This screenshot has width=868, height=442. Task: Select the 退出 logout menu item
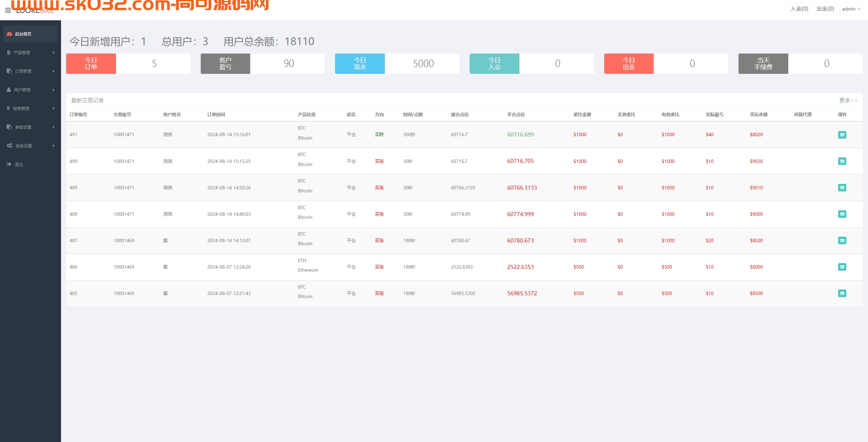[31, 164]
